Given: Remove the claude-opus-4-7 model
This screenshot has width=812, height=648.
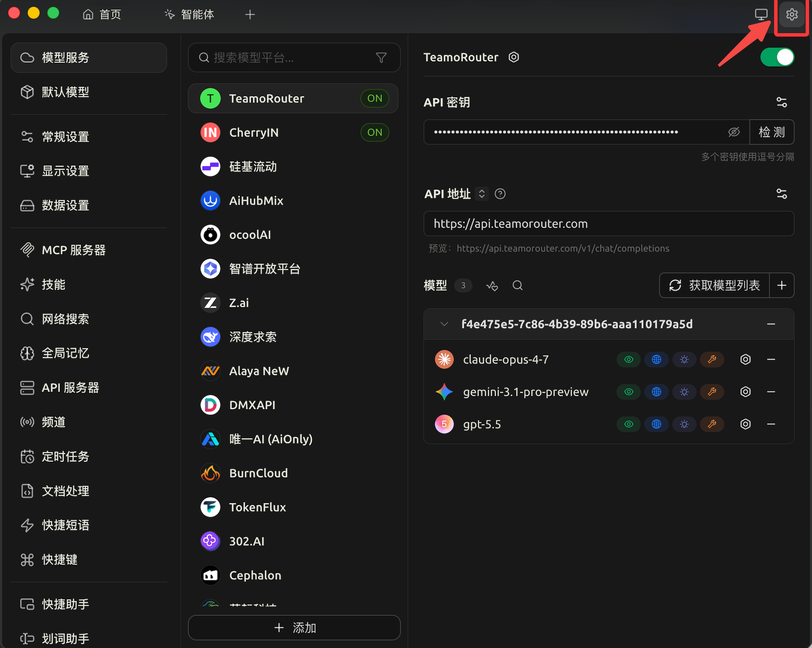Looking at the screenshot, I should 771,360.
